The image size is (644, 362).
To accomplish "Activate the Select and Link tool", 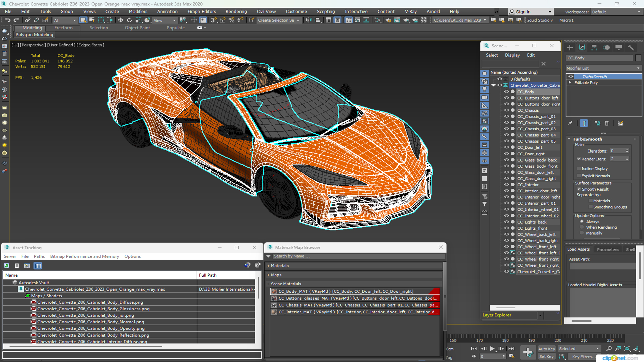I will pyautogui.click(x=28, y=20).
